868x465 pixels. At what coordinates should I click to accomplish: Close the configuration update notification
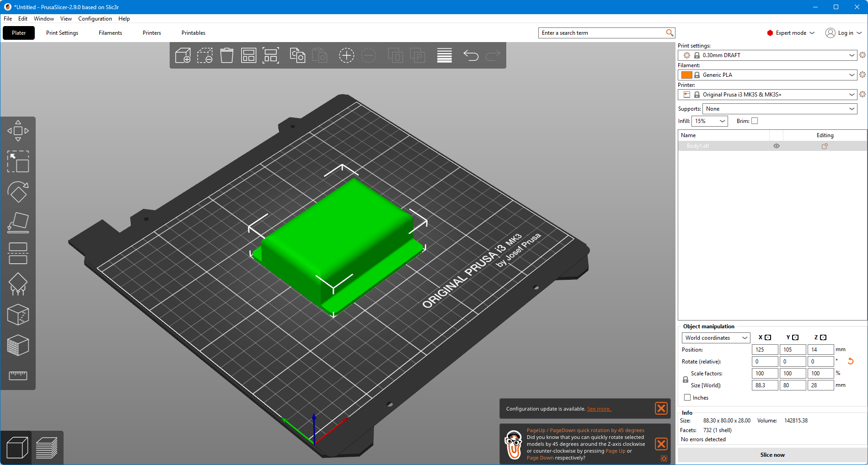click(661, 408)
